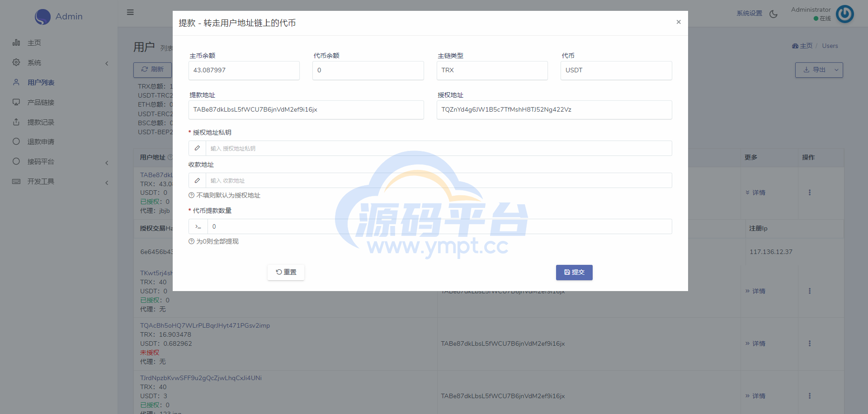
Task: Click the 用户列表 person icon
Action: [16, 82]
